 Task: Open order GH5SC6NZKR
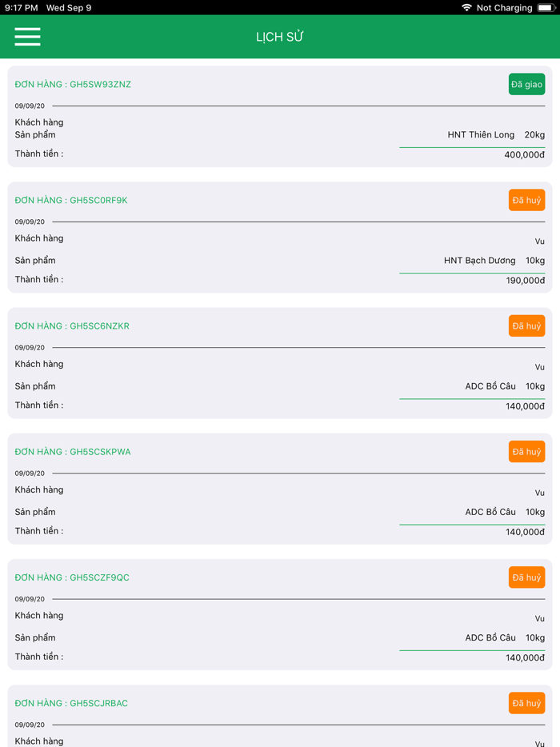click(x=72, y=326)
